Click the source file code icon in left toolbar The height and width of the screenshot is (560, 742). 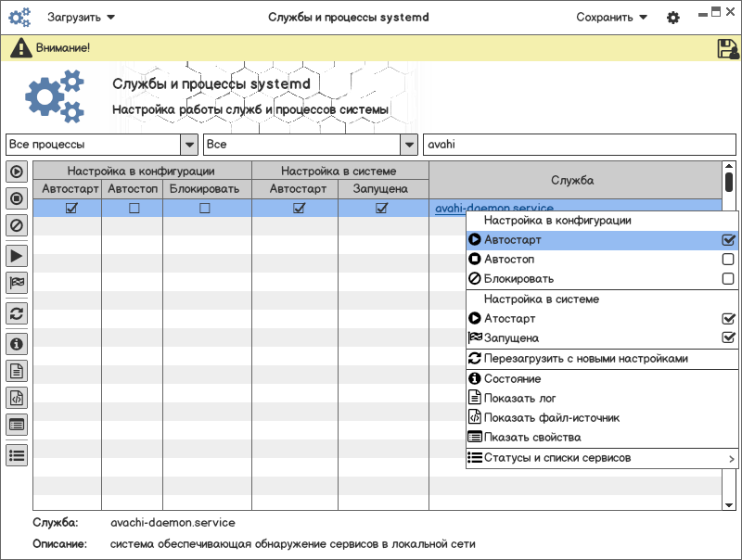17,398
